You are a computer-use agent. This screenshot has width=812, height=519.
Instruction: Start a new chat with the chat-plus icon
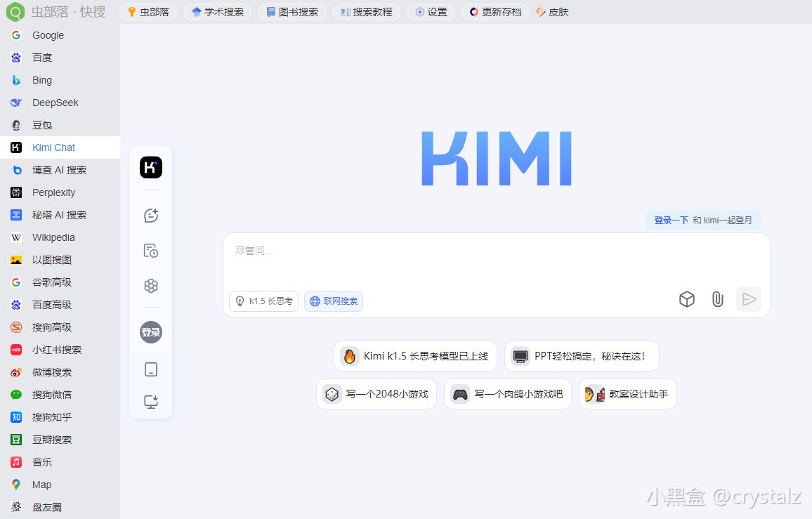[x=151, y=216]
